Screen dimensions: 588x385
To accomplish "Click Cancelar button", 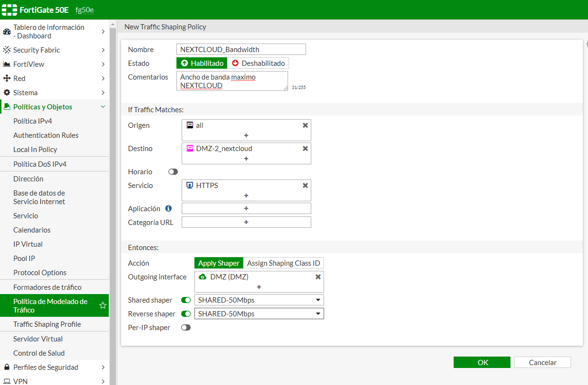I will [x=543, y=362].
